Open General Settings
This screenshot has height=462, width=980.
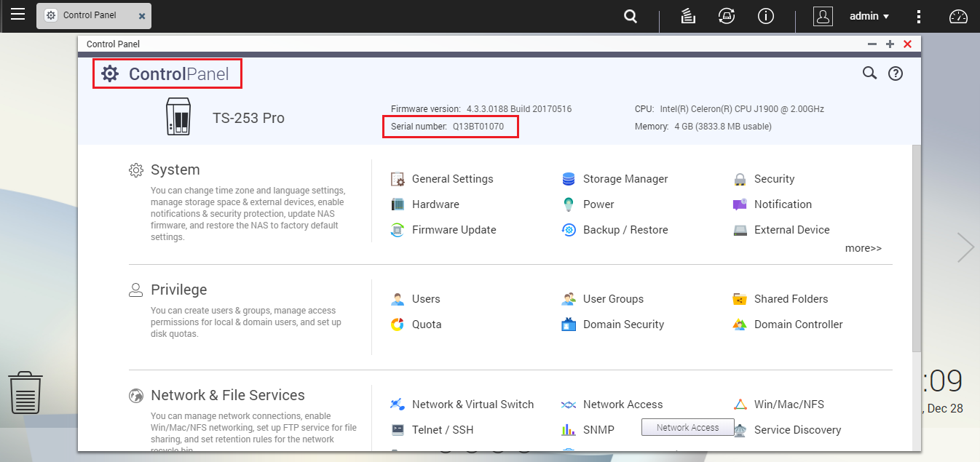click(443, 179)
